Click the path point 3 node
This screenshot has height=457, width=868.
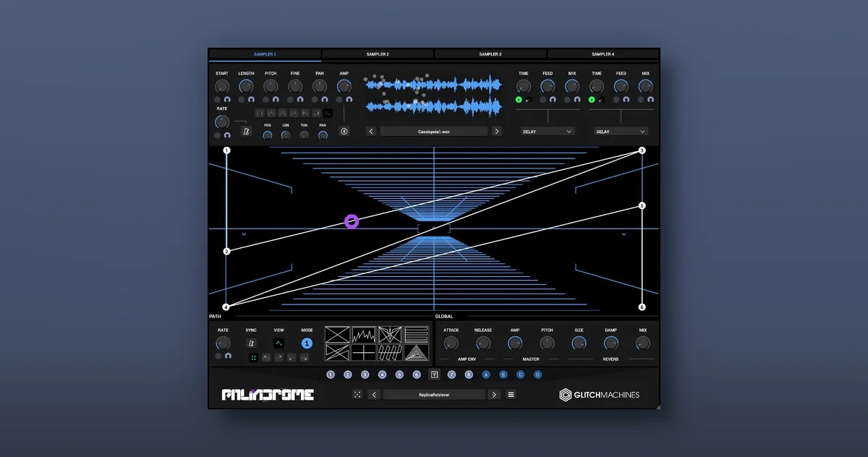[x=642, y=150]
